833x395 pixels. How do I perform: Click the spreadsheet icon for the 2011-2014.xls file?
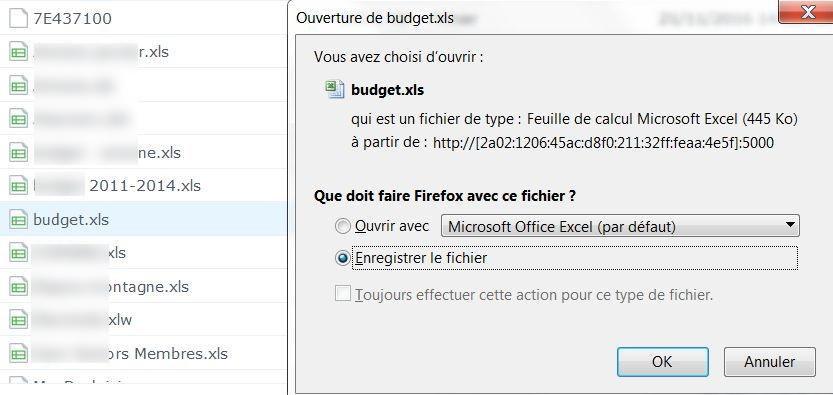pos(19,186)
